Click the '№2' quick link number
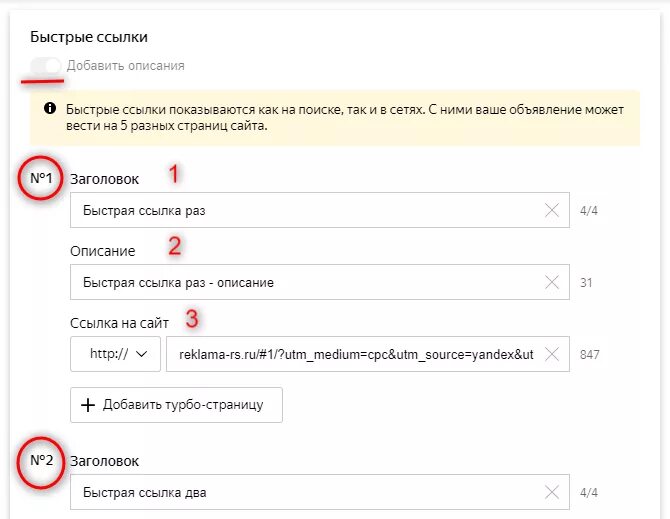670x519 pixels. 41,460
